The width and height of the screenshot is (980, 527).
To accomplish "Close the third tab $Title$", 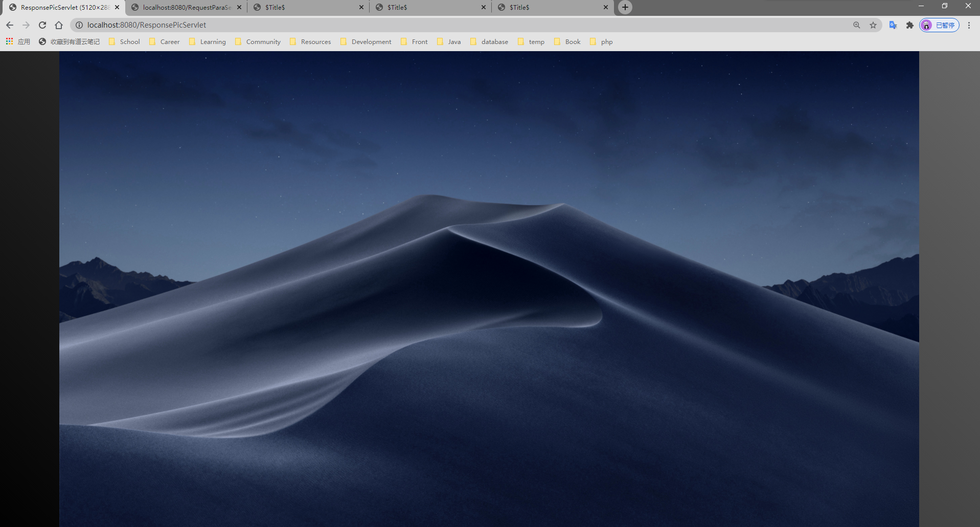I will (x=361, y=7).
